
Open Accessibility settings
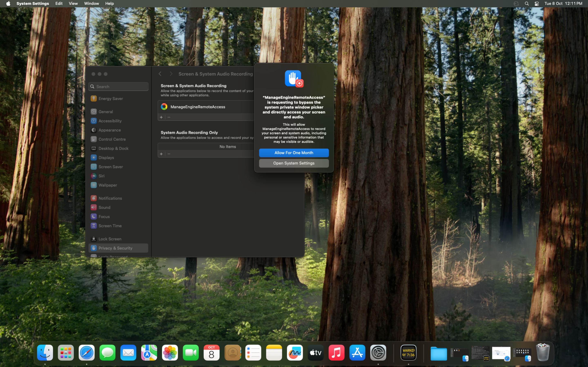click(x=110, y=121)
